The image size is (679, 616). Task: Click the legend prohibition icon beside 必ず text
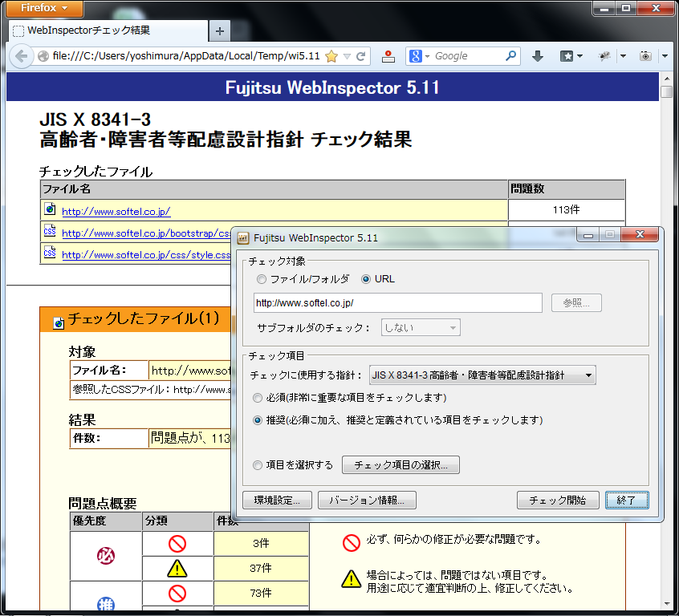(352, 542)
